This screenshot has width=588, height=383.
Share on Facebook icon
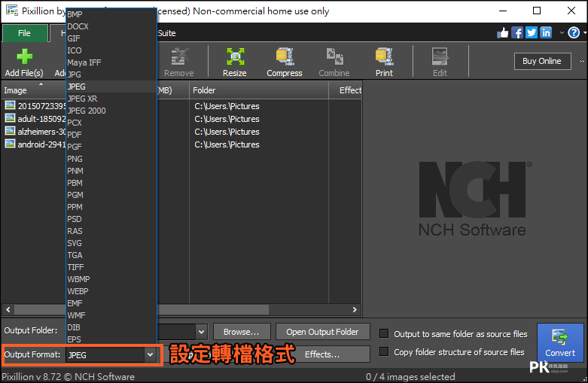pyautogui.click(x=517, y=33)
